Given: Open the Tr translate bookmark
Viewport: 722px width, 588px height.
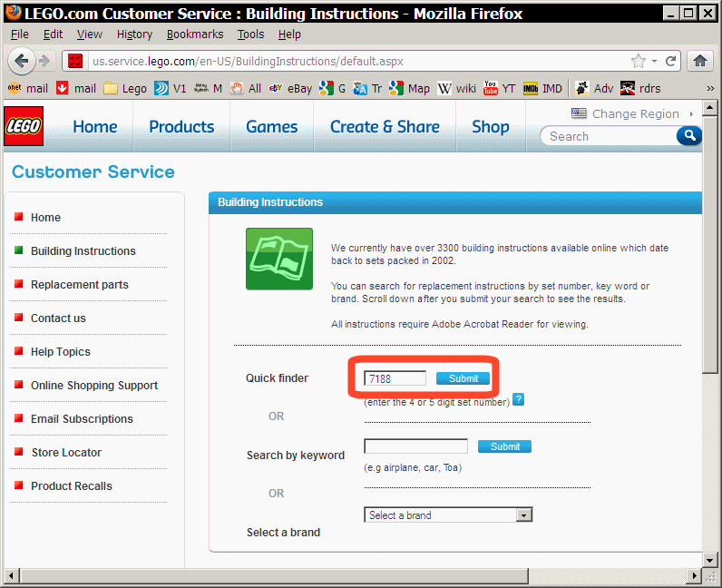Looking at the screenshot, I should 367,88.
